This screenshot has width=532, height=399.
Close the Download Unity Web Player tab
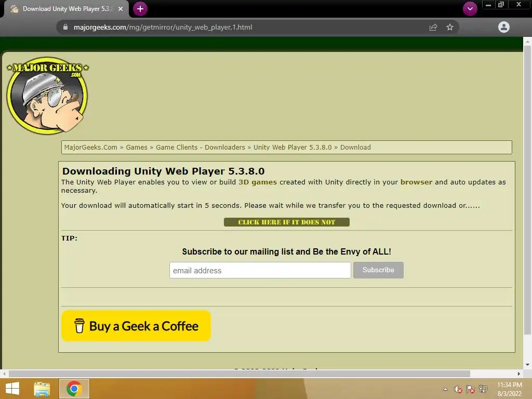[121, 9]
